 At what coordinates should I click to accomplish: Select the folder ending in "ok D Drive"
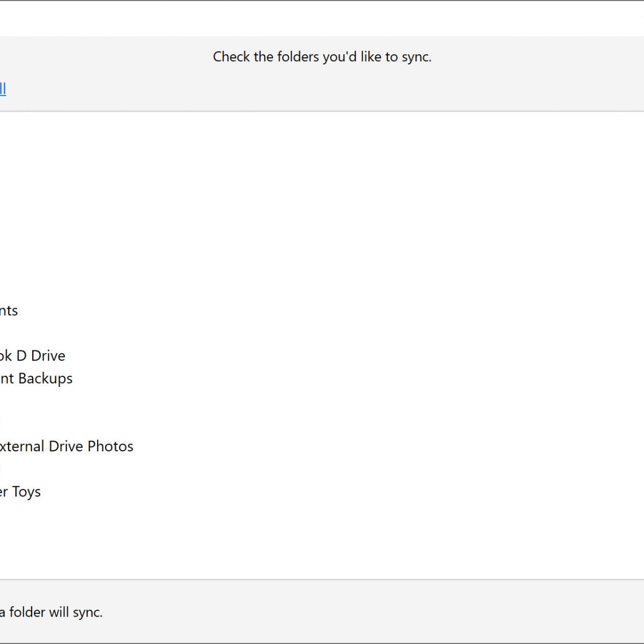pos(33,356)
